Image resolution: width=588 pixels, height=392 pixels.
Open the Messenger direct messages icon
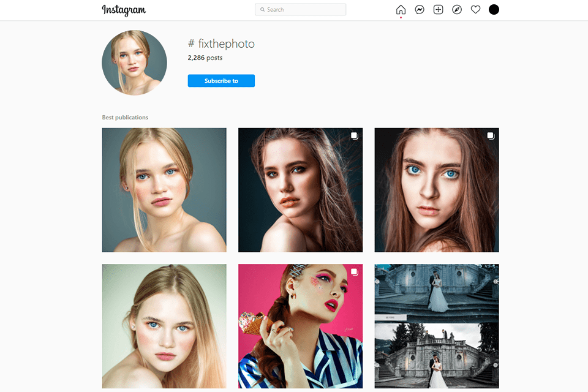(x=419, y=9)
